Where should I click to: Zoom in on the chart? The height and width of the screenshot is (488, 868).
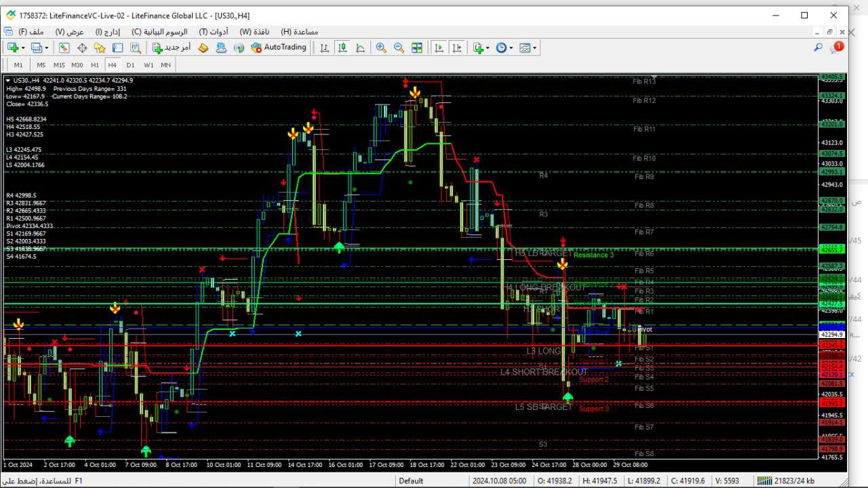point(381,48)
